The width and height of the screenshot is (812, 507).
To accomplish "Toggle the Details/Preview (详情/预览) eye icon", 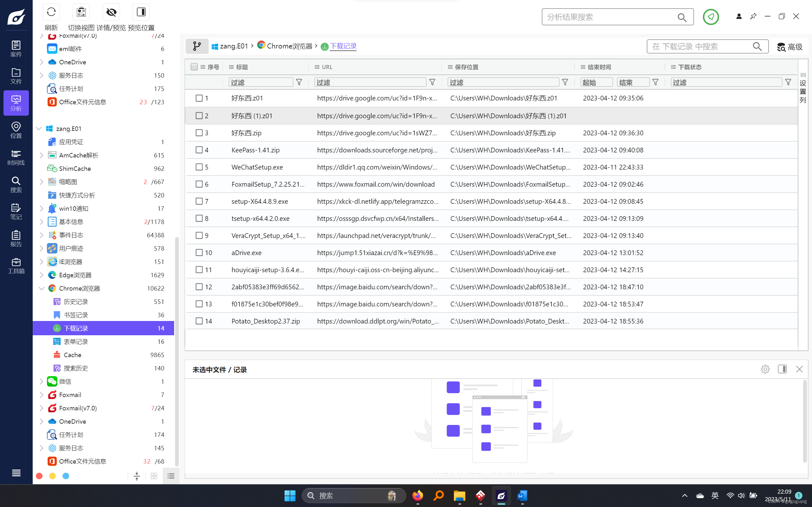I will coord(111,12).
